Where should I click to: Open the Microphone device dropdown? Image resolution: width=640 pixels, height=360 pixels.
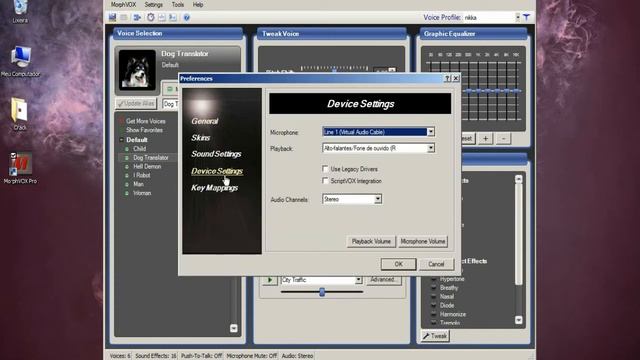(x=431, y=132)
